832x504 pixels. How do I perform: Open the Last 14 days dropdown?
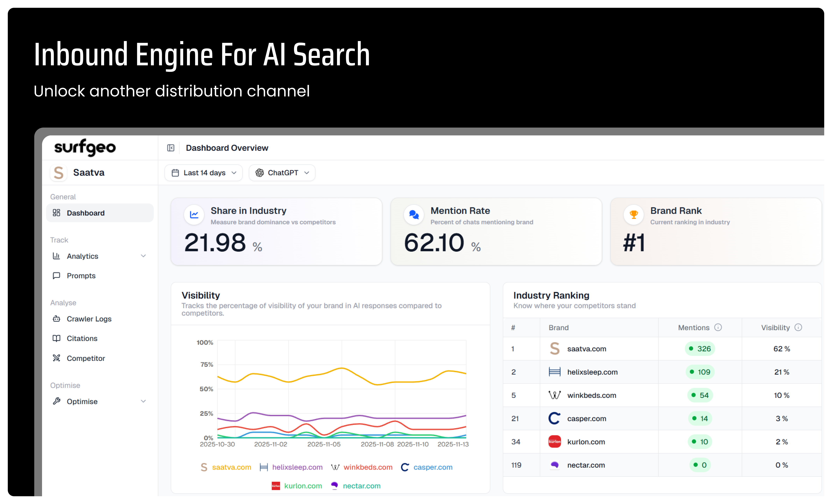coord(204,173)
